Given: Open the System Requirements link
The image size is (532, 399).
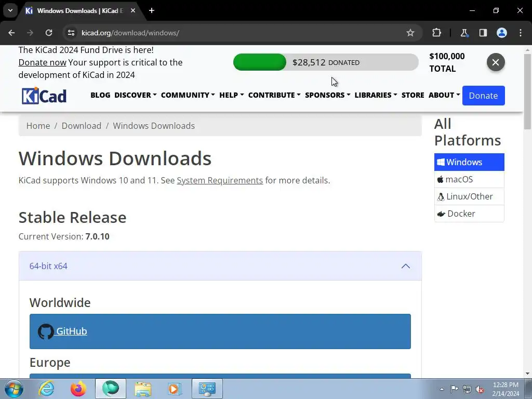Looking at the screenshot, I should point(220,180).
